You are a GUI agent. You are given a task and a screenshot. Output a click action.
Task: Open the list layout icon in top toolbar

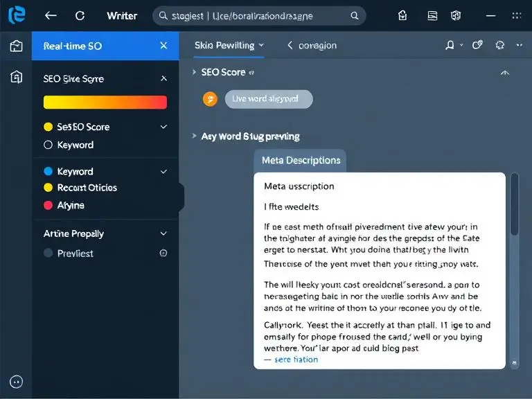tap(432, 16)
